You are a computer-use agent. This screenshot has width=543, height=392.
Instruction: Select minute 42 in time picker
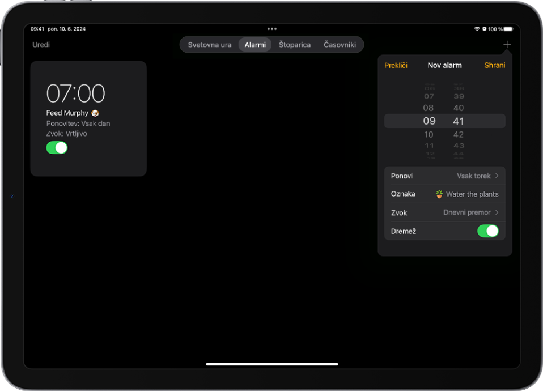click(459, 134)
